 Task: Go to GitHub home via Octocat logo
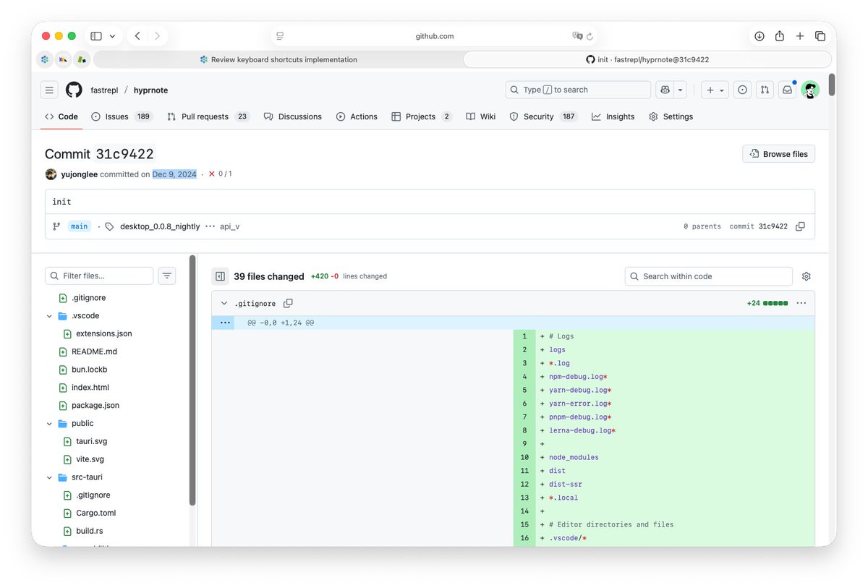pos(74,90)
